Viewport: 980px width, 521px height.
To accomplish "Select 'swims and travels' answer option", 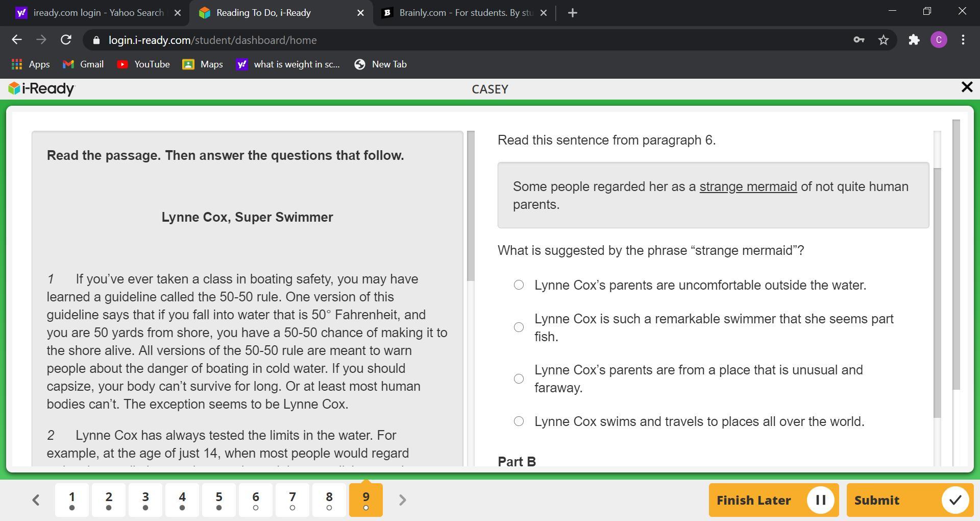I will (x=519, y=421).
